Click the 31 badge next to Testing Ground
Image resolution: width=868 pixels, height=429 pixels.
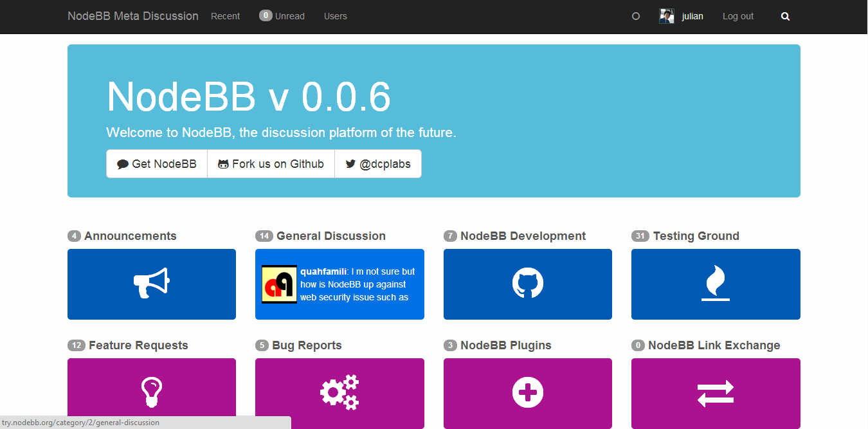pyautogui.click(x=640, y=236)
